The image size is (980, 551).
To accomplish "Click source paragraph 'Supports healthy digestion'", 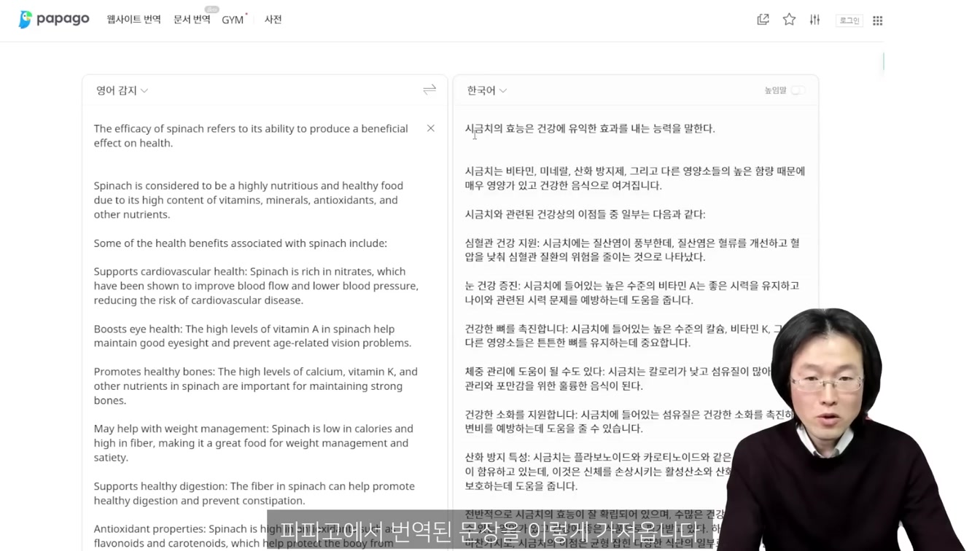I will pyautogui.click(x=254, y=493).
